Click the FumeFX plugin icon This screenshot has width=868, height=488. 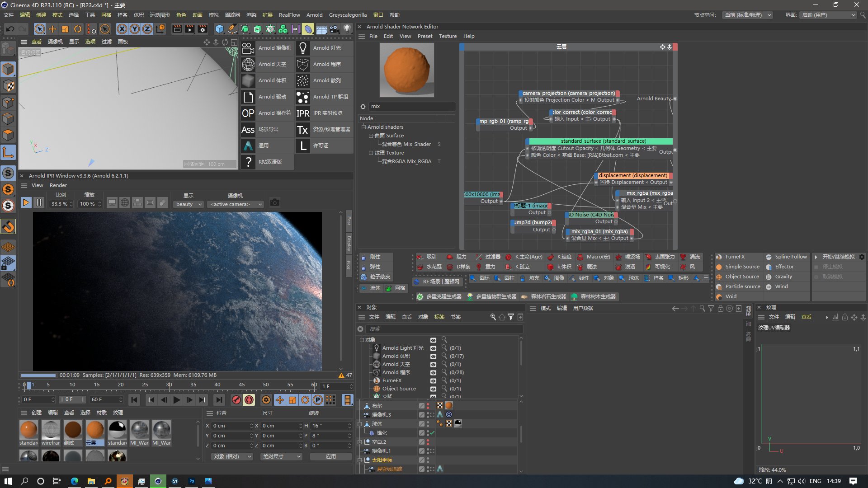pos(719,257)
